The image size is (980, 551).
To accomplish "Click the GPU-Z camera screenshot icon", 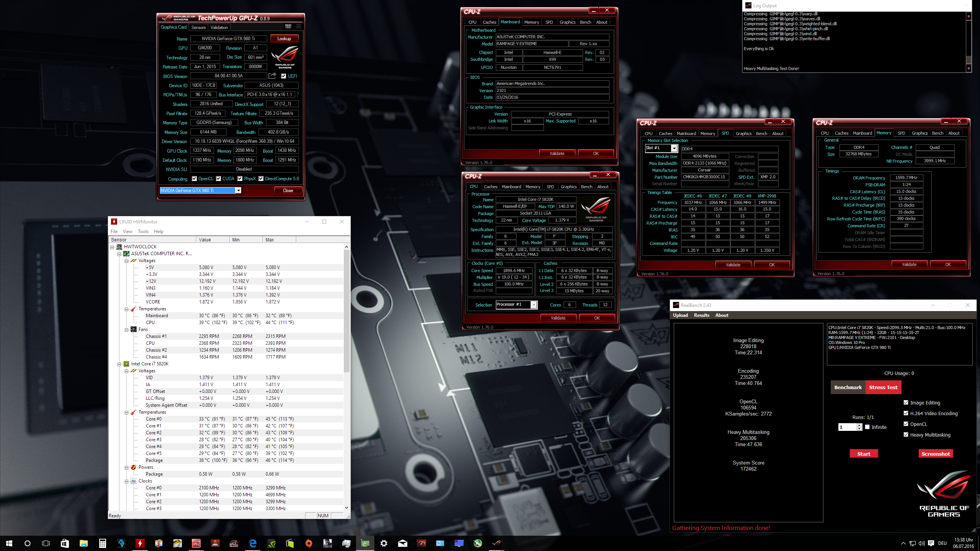I will coord(288,27).
